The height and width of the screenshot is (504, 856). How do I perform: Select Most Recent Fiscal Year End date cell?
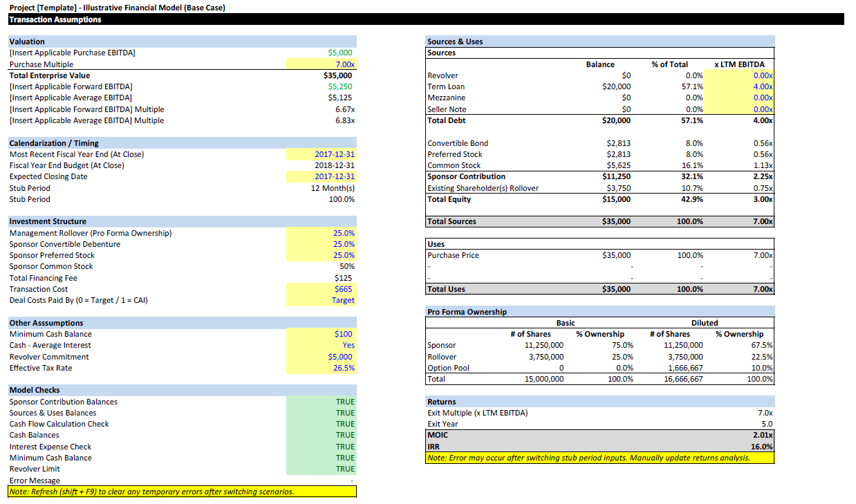tap(321, 154)
